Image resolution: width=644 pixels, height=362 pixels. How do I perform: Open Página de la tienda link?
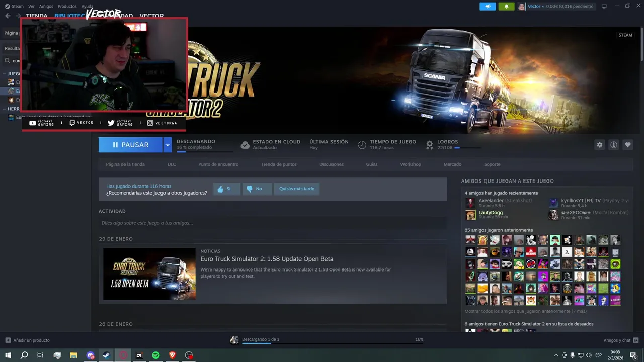coord(125,164)
